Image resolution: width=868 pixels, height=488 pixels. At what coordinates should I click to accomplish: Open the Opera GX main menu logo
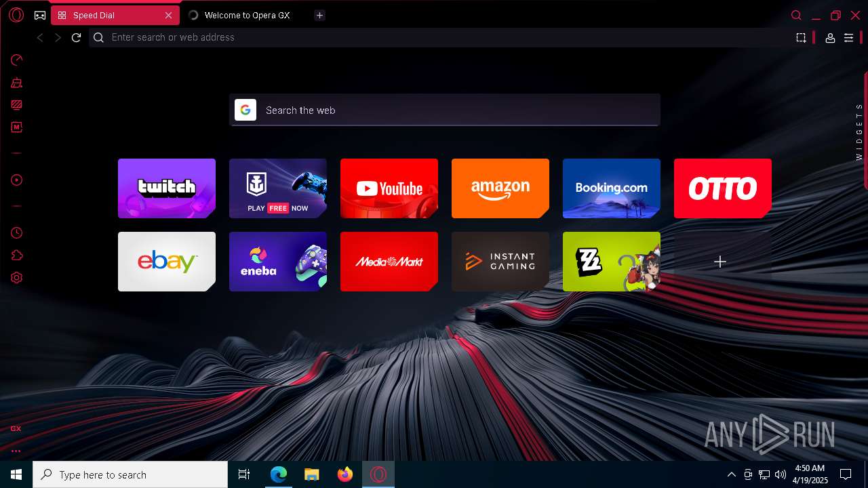pos(16,15)
